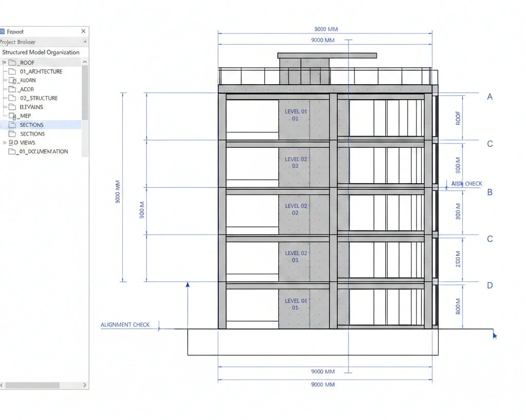Select the vertical ROOF dimension label
The image size is (526, 420).
[458, 118]
